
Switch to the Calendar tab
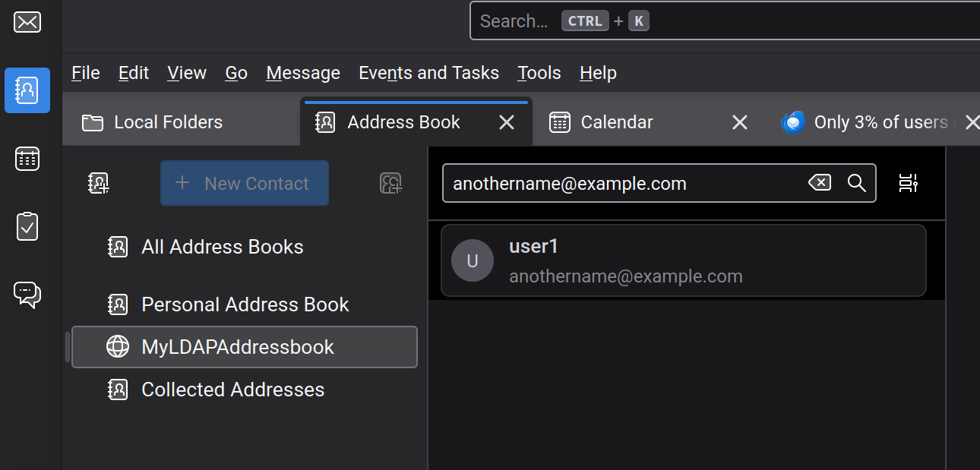point(616,122)
